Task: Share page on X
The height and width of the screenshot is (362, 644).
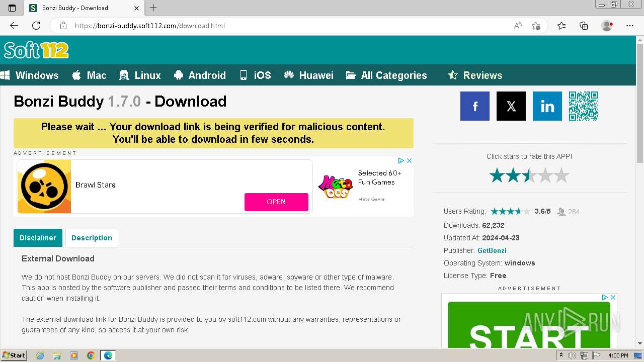Action: (511, 106)
